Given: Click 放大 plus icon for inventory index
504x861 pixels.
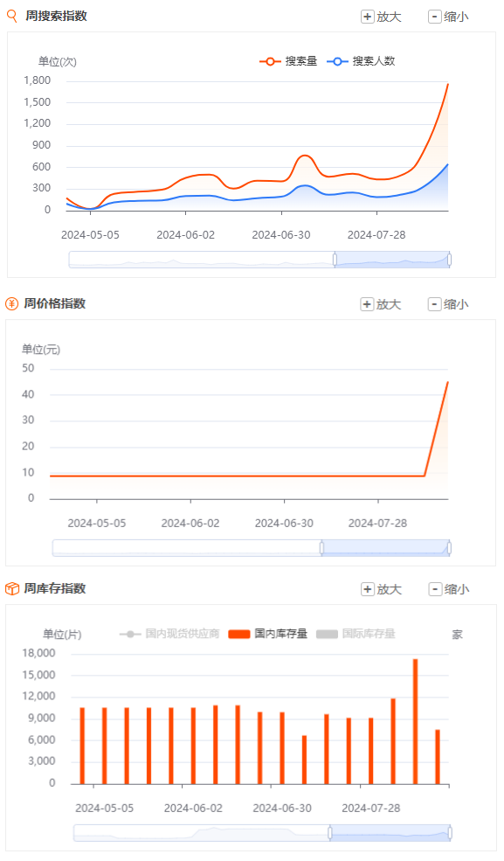Looking at the screenshot, I should pos(367,589).
